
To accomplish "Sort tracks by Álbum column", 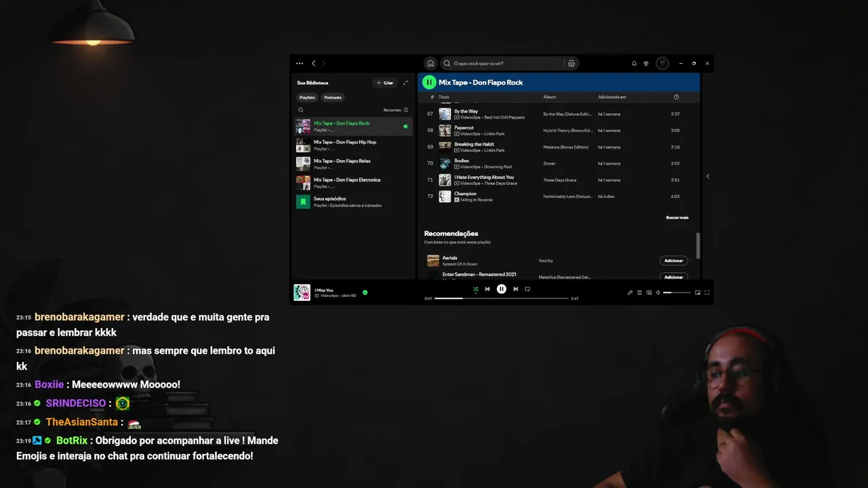I will click(549, 97).
